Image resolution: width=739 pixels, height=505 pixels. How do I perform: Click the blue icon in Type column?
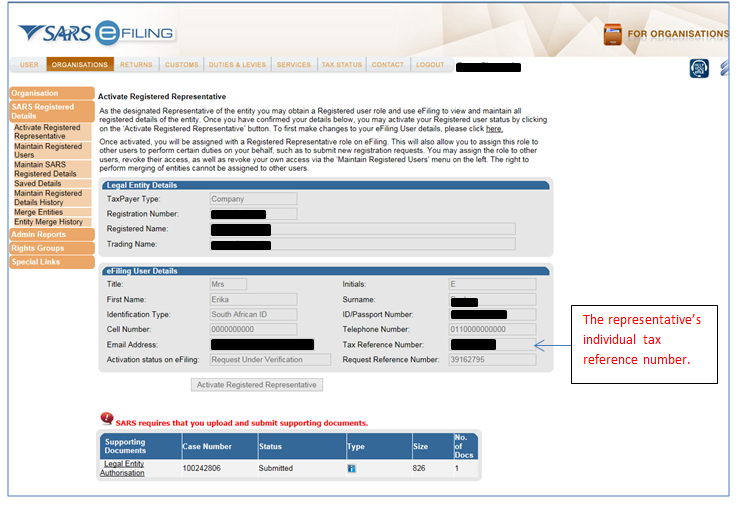click(352, 468)
